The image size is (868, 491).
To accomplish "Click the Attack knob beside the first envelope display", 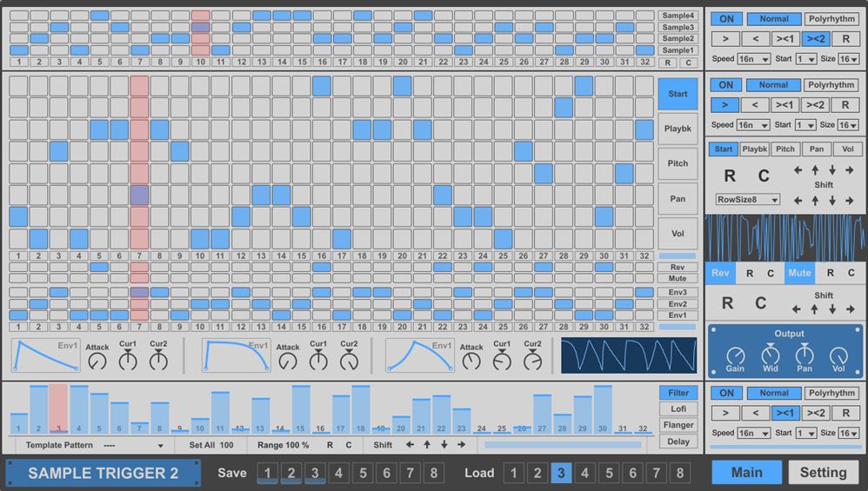I will (97, 362).
